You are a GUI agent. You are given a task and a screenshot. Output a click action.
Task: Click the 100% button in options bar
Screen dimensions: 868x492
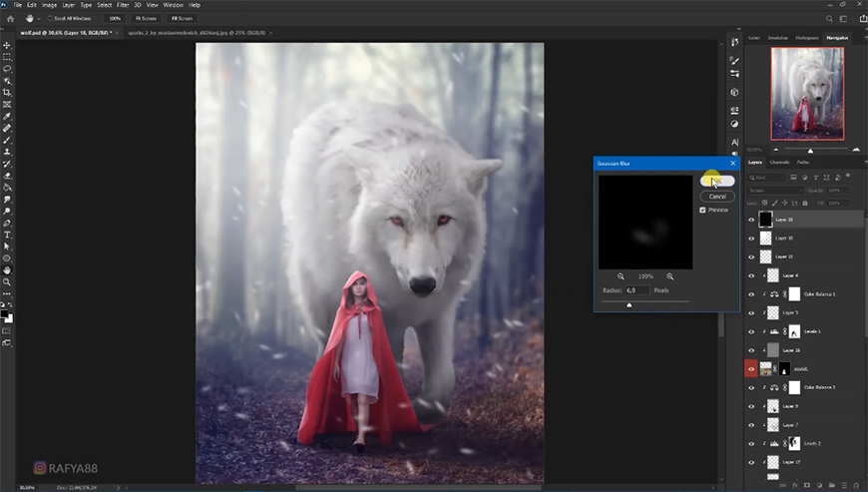115,18
